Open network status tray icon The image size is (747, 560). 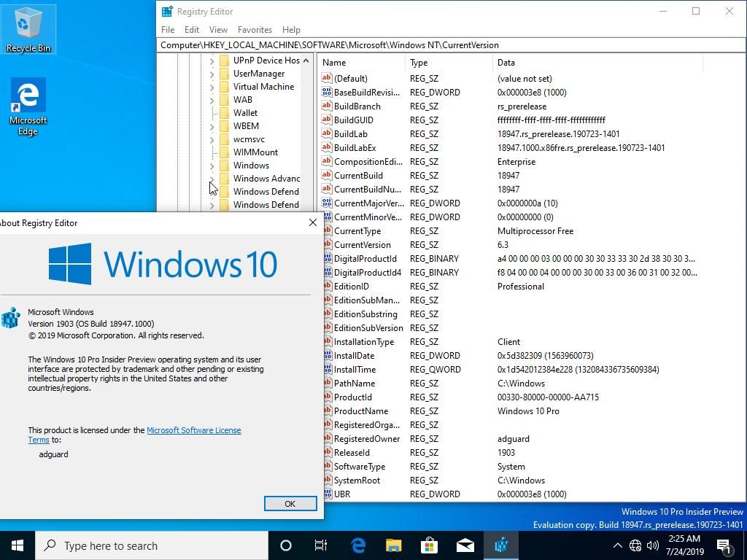[x=635, y=545]
